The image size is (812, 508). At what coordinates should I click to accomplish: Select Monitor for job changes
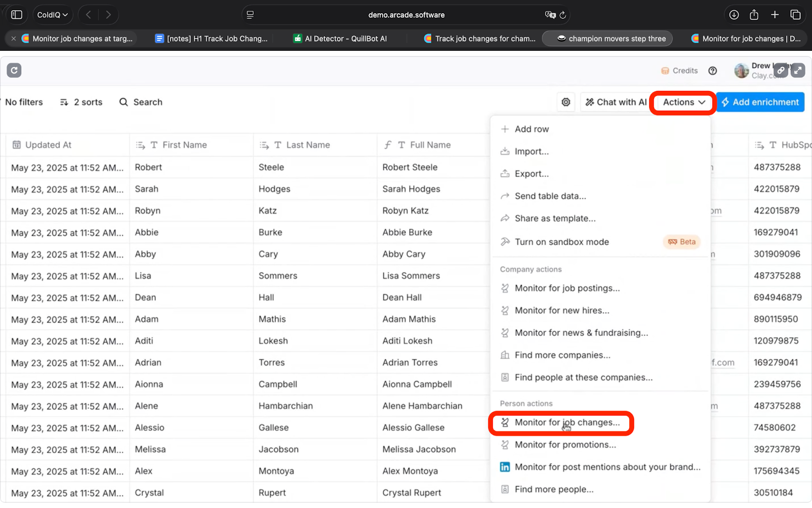(x=566, y=423)
